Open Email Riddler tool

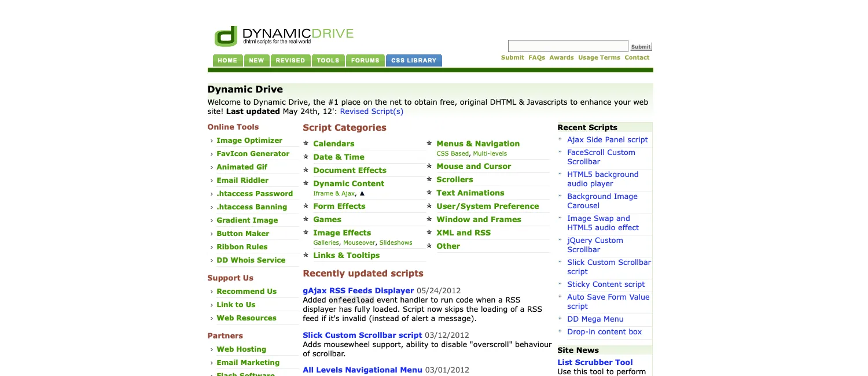click(x=242, y=180)
